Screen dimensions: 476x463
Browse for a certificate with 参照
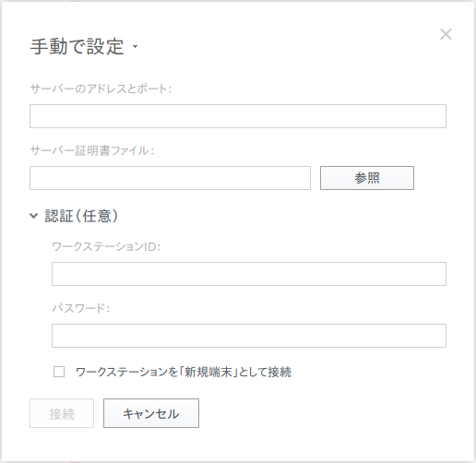click(x=367, y=178)
